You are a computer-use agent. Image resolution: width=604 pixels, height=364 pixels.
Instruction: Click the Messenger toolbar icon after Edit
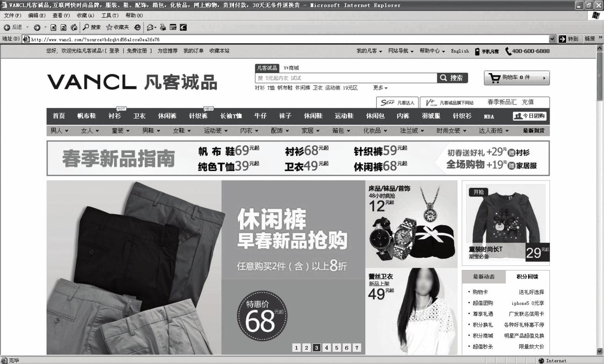click(183, 27)
